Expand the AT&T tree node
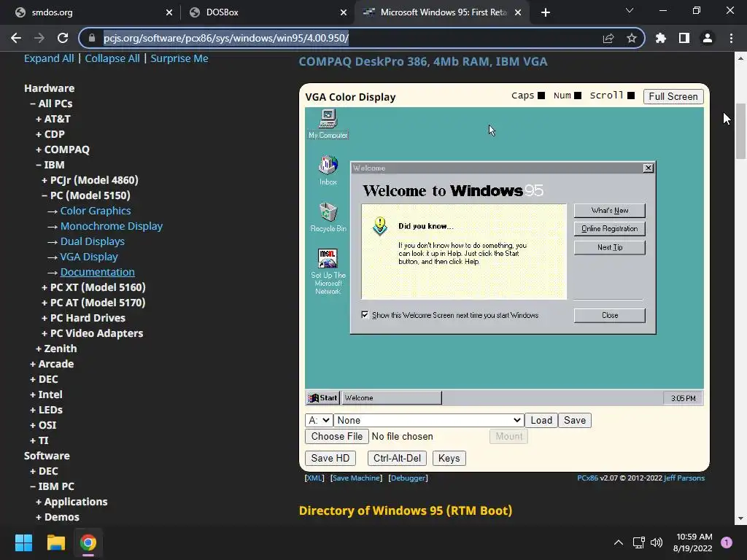This screenshot has width=747, height=560. [53, 119]
